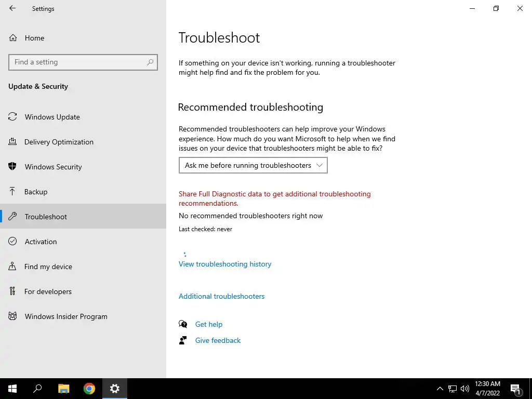Select the Activation sidebar item

pos(83,242)
